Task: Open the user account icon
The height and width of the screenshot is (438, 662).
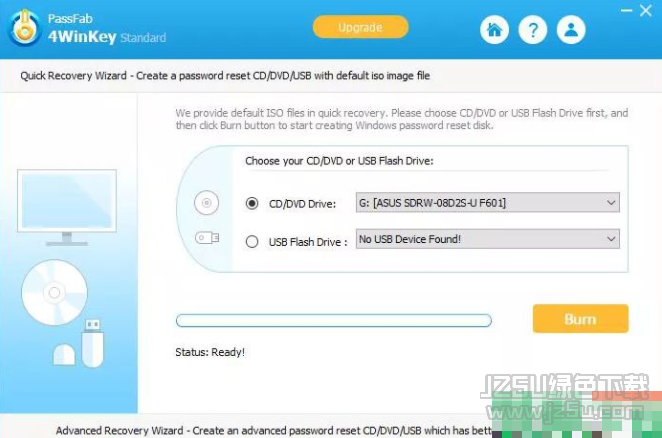Action: point(571,30)
